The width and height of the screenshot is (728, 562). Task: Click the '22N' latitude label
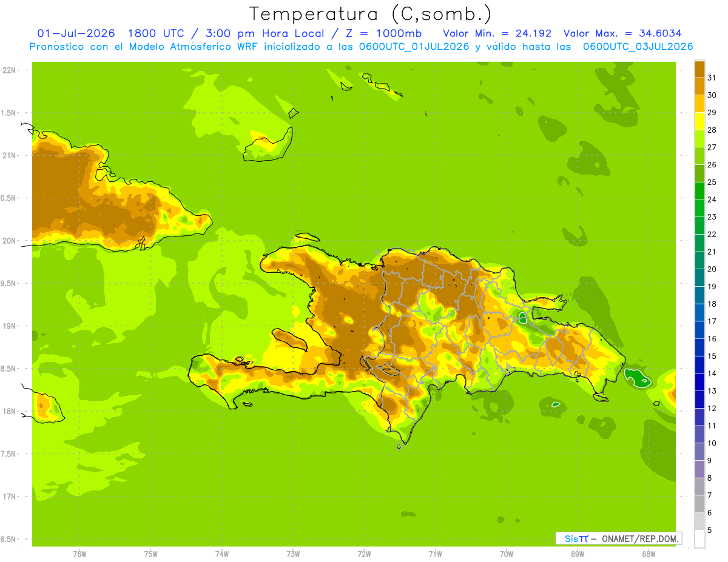[x=10, y=70]
